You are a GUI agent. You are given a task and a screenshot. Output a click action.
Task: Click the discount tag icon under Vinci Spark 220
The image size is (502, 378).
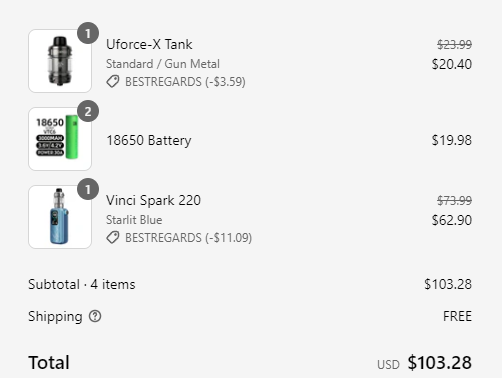[x=113, y=237]
